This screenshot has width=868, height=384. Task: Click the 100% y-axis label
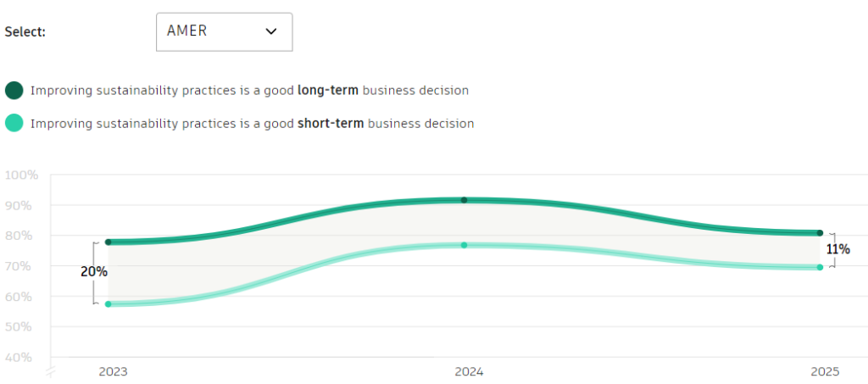[x=21, y=175]
